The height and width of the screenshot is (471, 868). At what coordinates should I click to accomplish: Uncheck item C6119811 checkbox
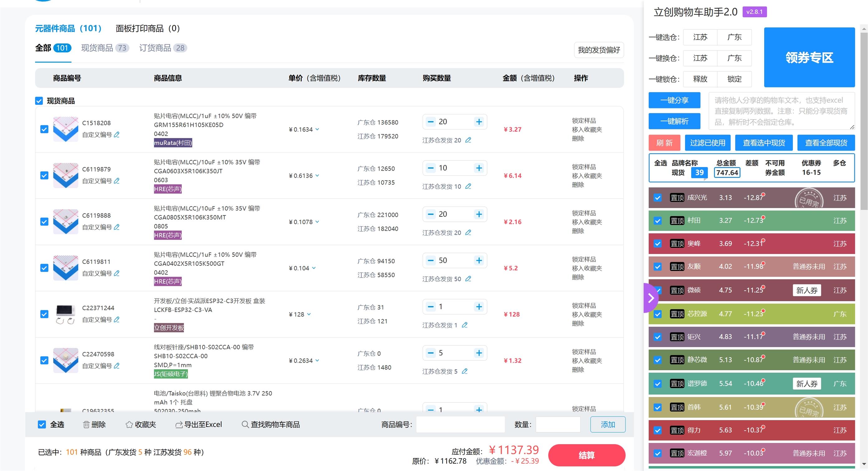(x=44, y=268)
